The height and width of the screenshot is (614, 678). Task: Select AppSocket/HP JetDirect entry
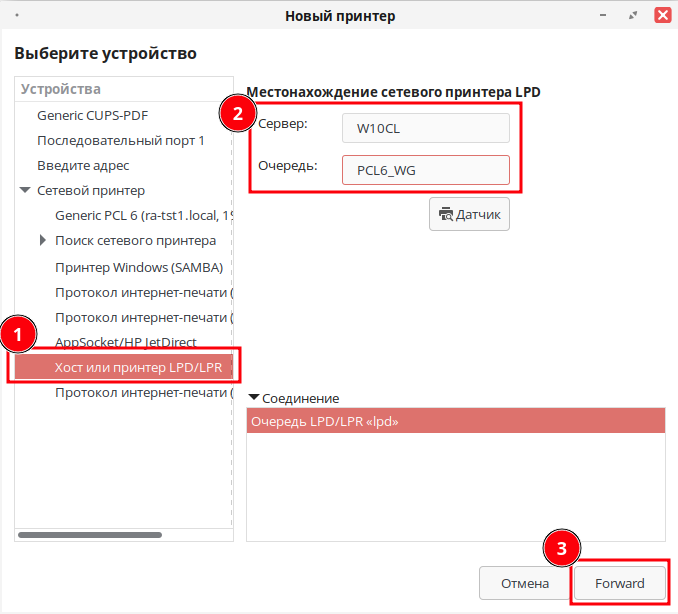click(125, 342)
